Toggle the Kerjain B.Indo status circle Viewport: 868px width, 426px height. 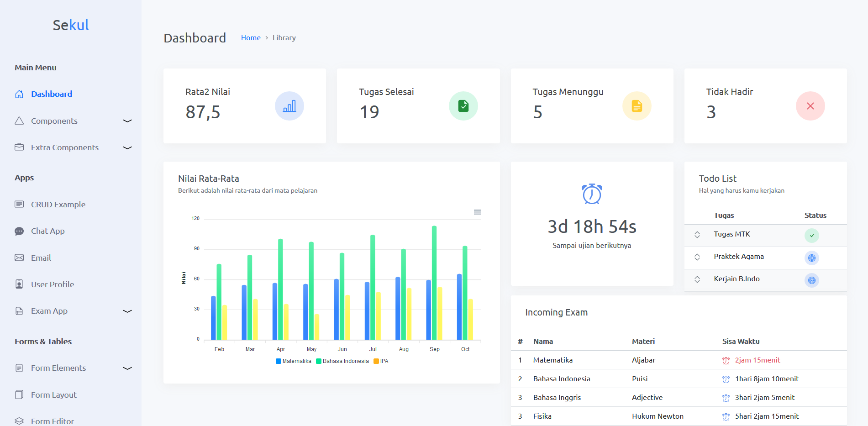[x=812, y=280]
